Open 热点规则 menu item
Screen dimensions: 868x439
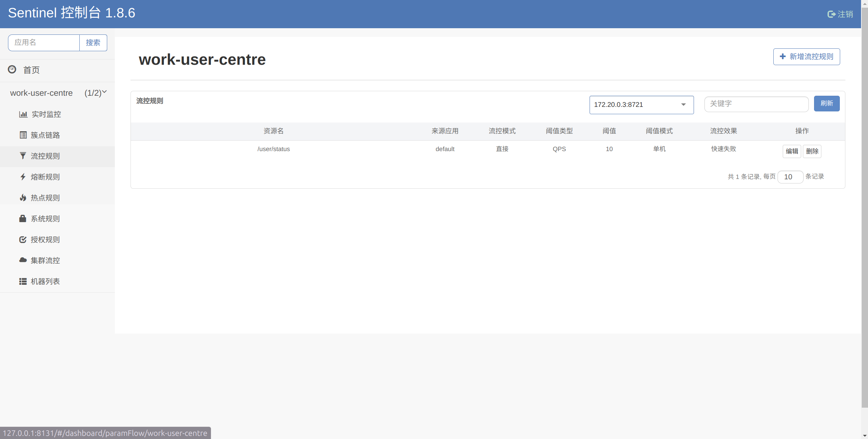45,198
